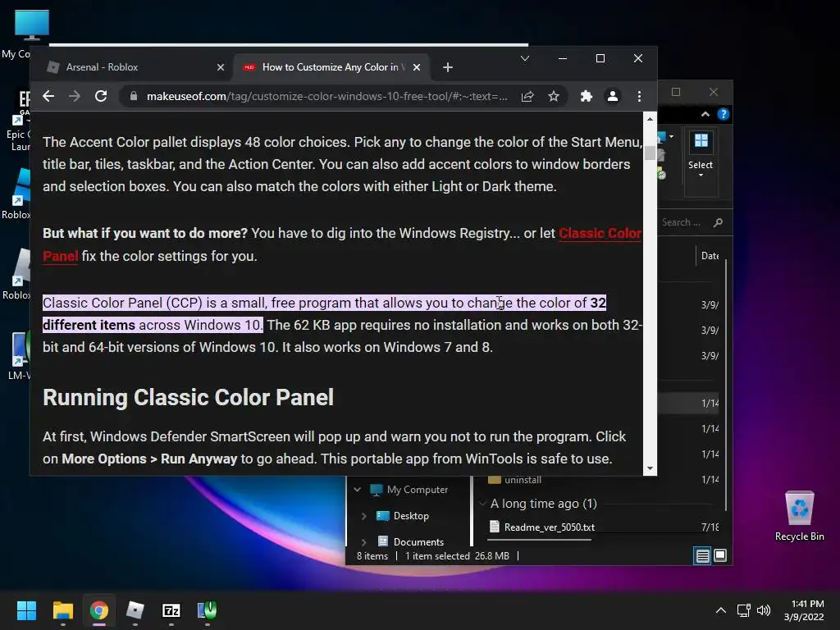Select the uninstall folder

tap(523, 480)
